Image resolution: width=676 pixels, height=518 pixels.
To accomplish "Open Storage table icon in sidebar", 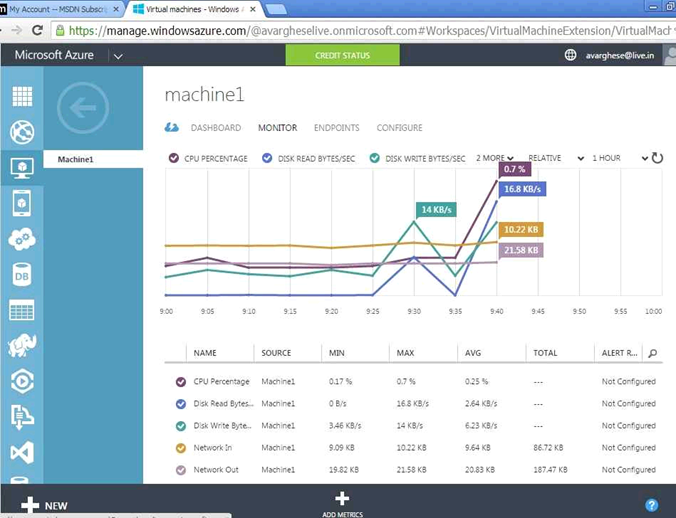I will pyautogui.click(x=22, y=310).
